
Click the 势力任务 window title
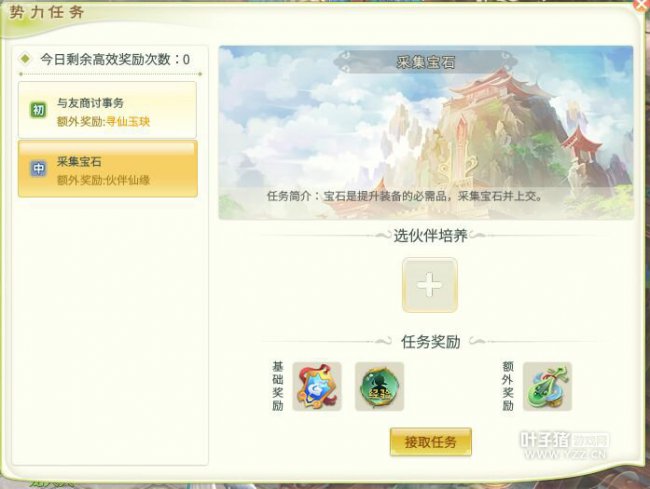coord(47,12)
